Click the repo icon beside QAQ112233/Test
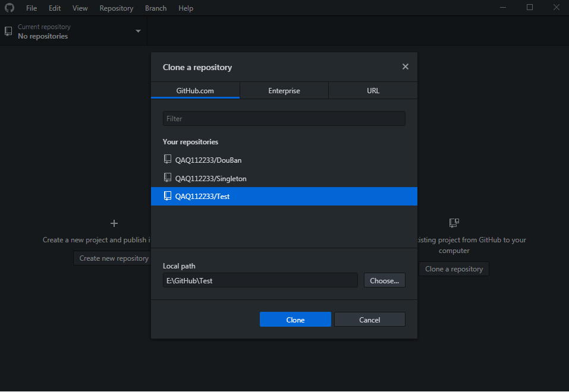The image size is (569, 392). click(x=168, y=196)
